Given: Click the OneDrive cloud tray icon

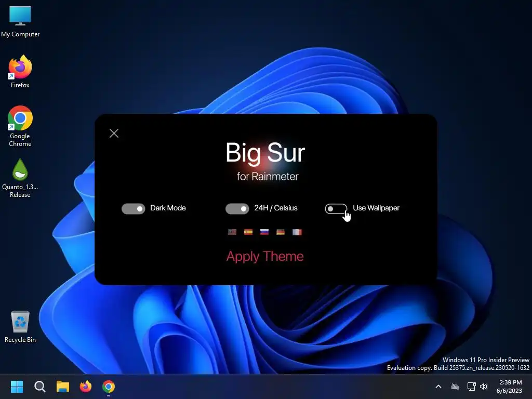Looking at the screenshot, I should (455, 387).
